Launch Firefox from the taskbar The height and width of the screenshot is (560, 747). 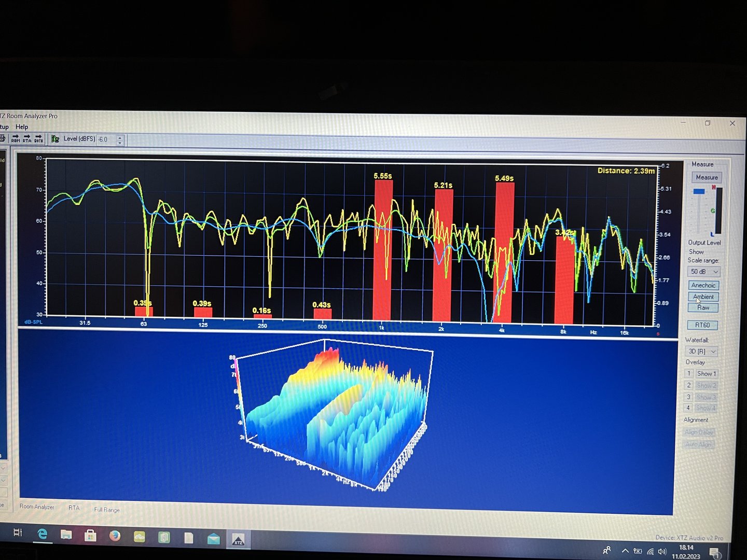pos(115,536)
